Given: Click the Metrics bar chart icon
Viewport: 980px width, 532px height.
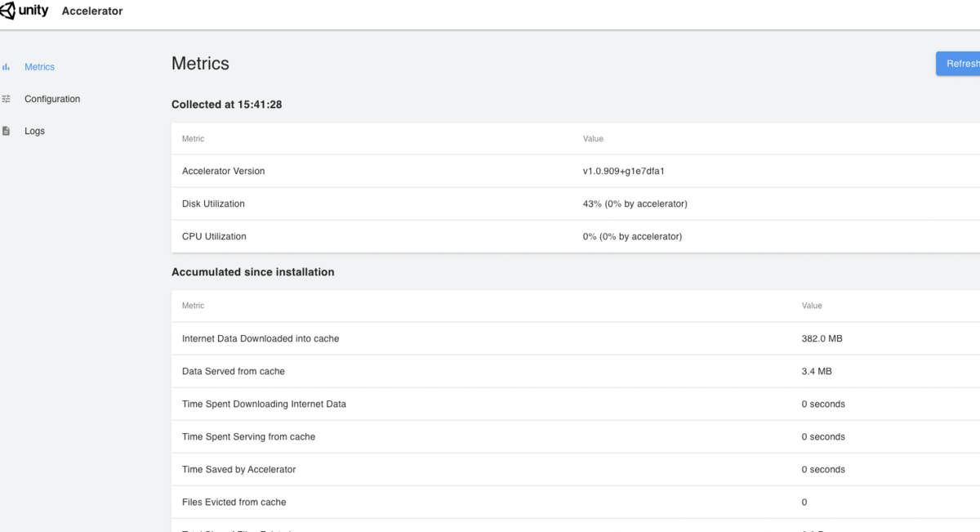Looking at the screenshot, I should click(7, 67).
